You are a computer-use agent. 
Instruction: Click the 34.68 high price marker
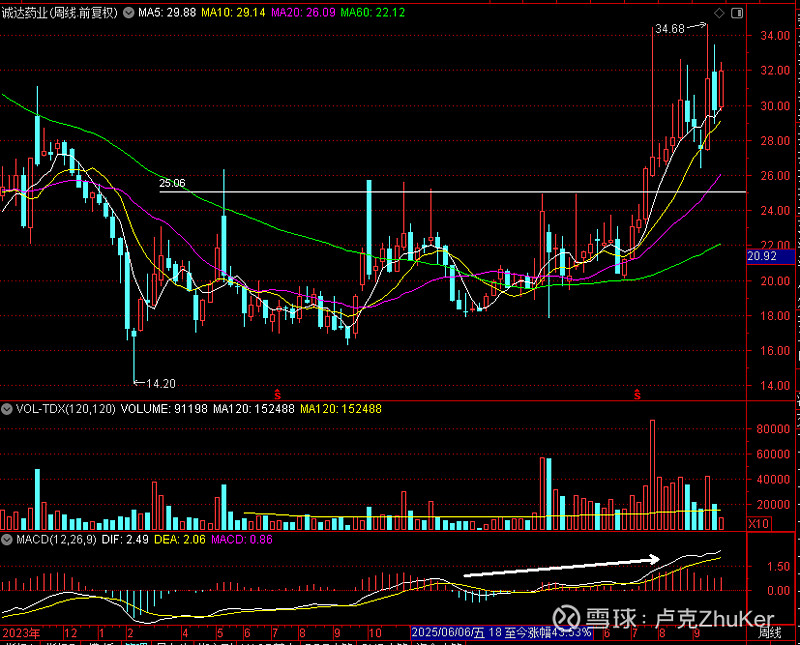[x=670, y=29]
